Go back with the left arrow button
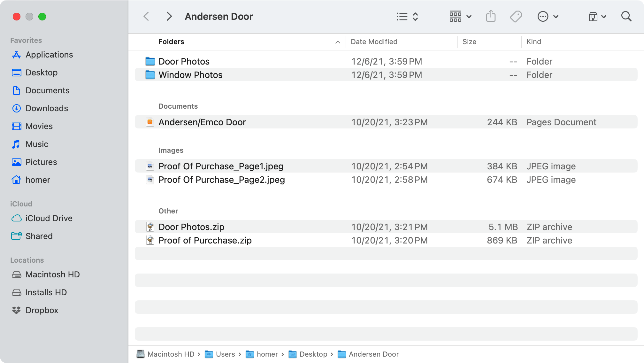The height and width of the screenshot is (363, 644). click(x=146, y=16)
